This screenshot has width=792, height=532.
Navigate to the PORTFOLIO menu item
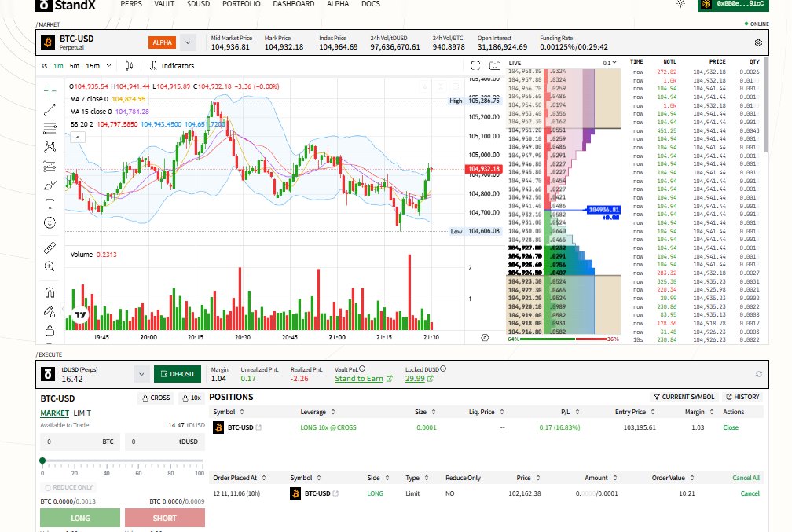click(x=241, y=4)
